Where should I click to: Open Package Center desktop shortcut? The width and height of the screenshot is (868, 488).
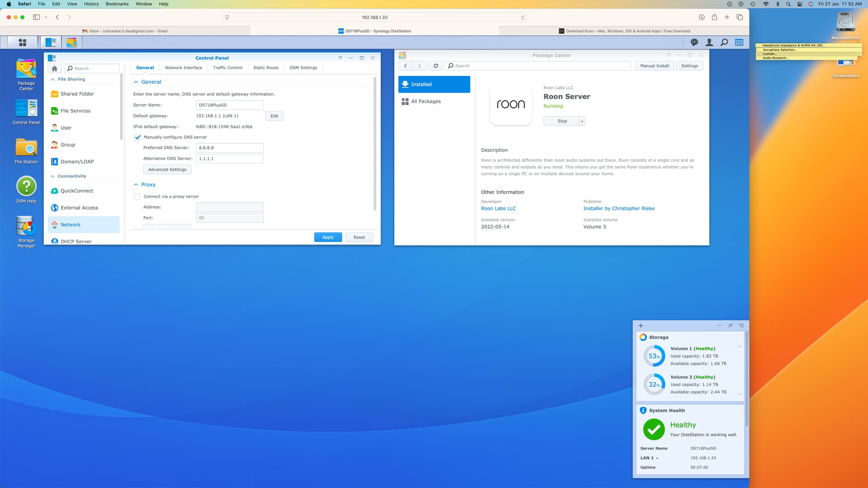[x=26, y=75]
